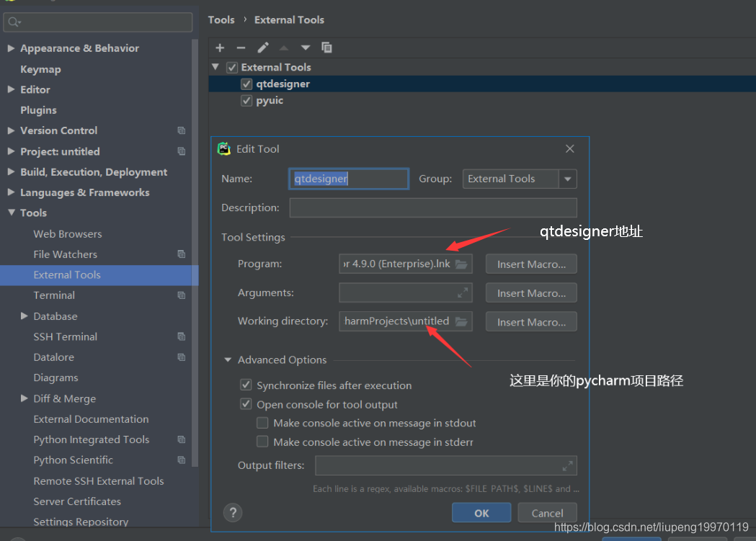
Task: Add a new external tool with plus icon
Action: [x=220, y=48]
